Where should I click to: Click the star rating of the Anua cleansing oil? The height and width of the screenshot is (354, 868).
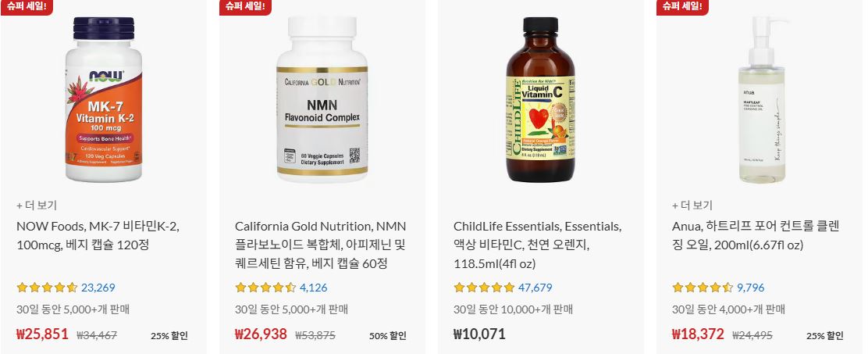(703, 288)
